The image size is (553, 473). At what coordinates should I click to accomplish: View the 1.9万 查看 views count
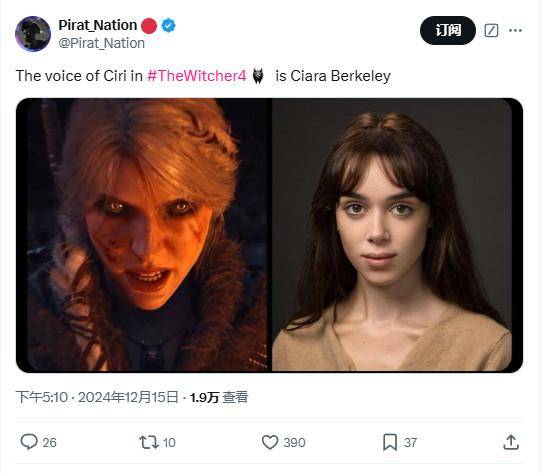coord(219,398)
